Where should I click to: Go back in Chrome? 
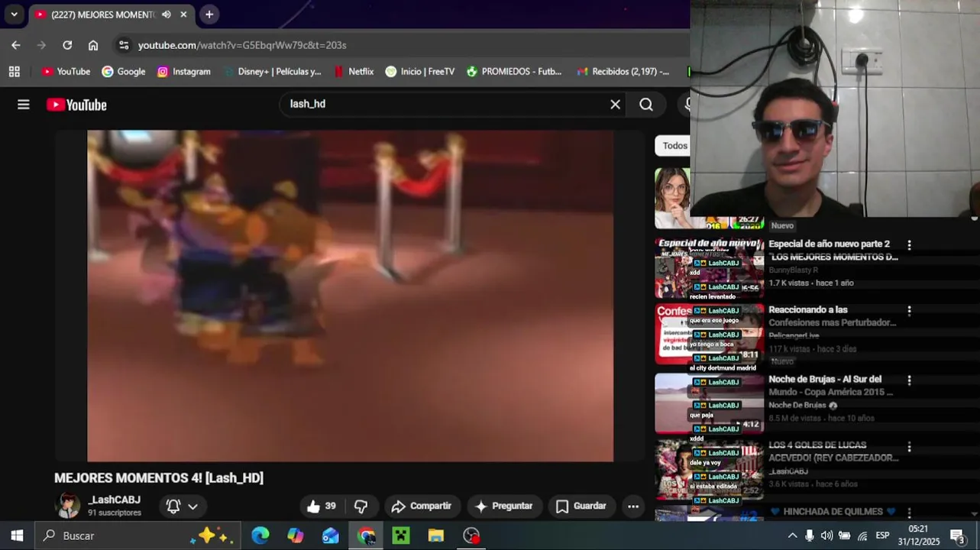15,45
